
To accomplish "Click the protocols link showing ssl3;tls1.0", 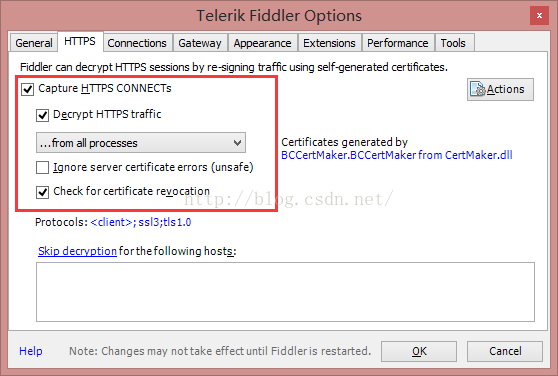I will point(141,222).
